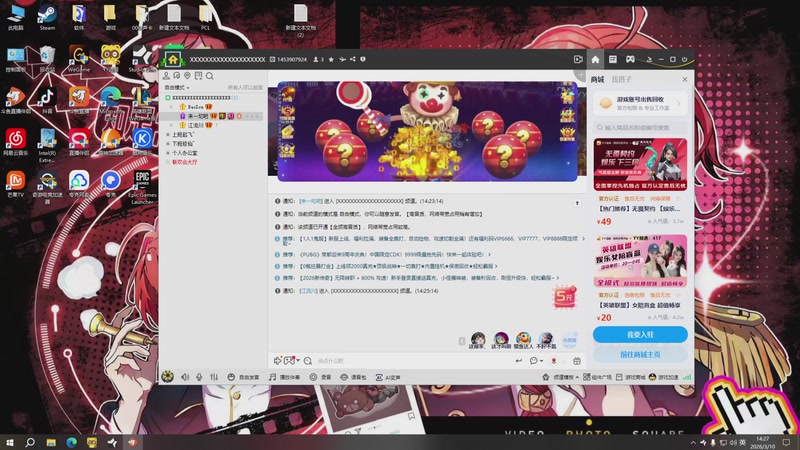The height and width of the screenshot is (450, 800).
Task: Select the highlighted purple-badge user row
Action: [x=213, y=116]
